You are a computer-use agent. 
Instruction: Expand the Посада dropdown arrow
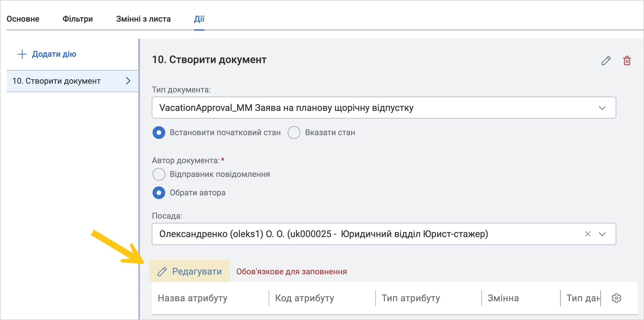click(602, 234)
